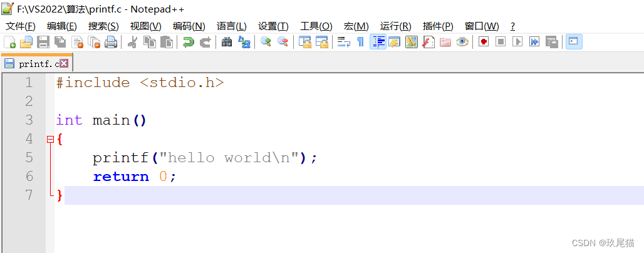
Task: Open the 宏(M) menu
Action: tap(356, 26)
